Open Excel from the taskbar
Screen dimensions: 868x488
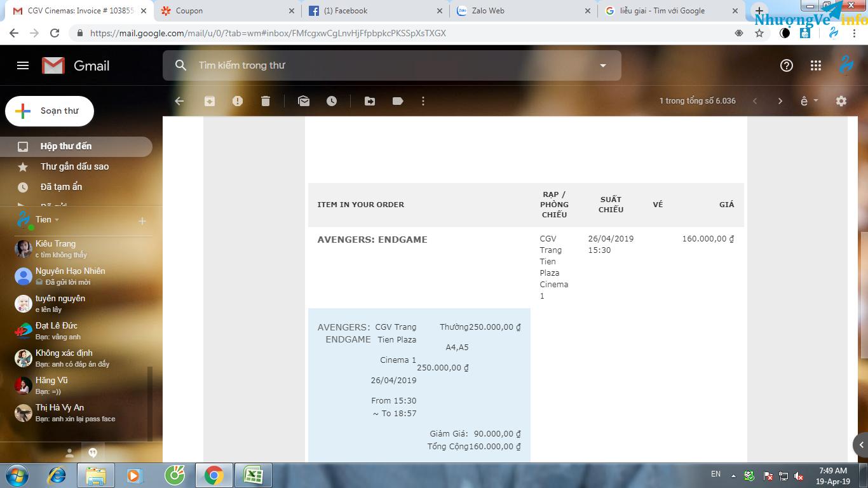pos(253,475)
